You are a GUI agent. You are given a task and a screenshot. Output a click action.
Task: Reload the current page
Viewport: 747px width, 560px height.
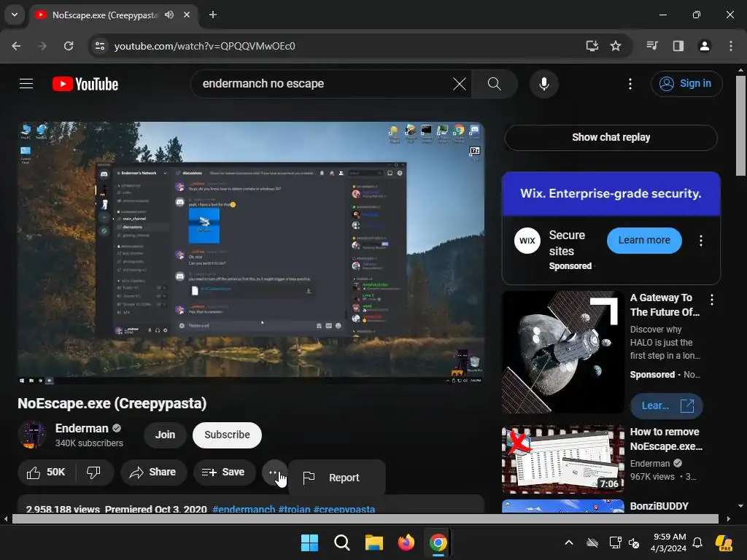click(69, 46)
